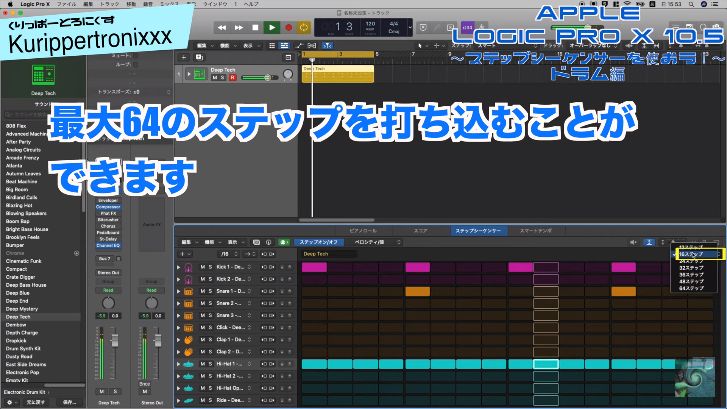727x409 pixels.
Task: Toggle the first step of Kick 1 row
Action: tap(314, 267)
